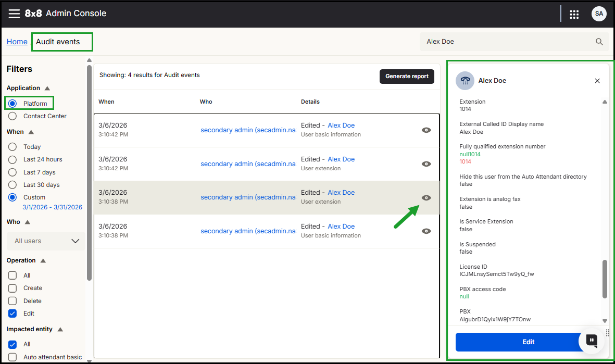Click the Who column header
615x364 pixels.
click(x=206, y=102)
